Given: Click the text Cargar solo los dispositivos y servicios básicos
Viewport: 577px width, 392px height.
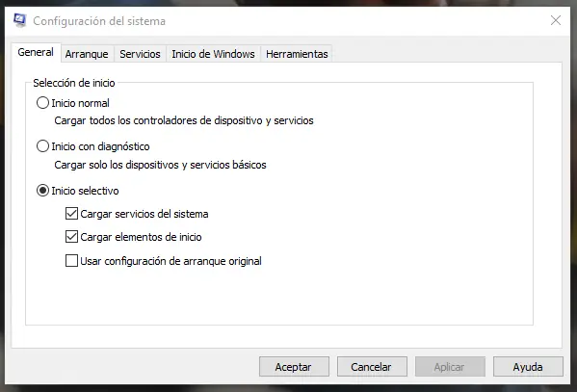Looking at the screenshot, I should (x=160, y=165).
